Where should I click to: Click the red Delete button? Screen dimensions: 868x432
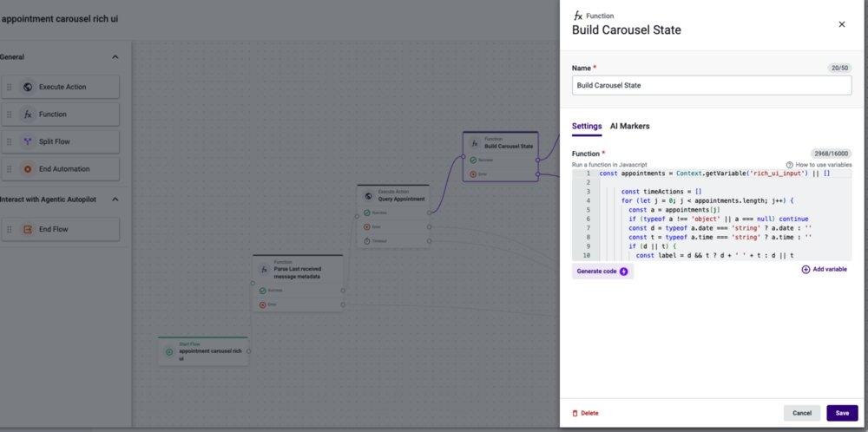(x=585, y=413)
